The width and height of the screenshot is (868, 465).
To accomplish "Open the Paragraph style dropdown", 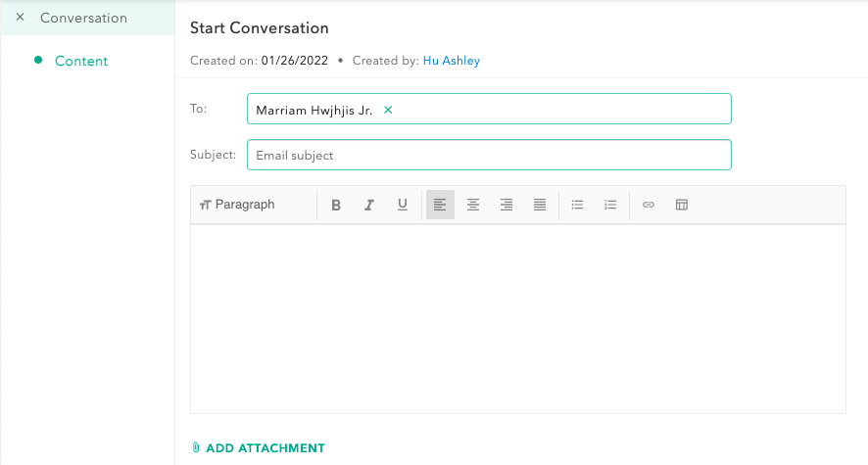I will click(x=237, y=205).
